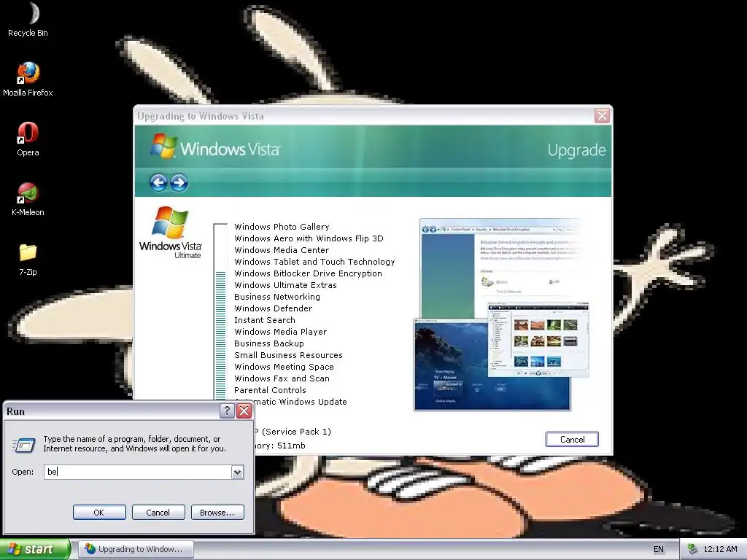Viewport: 747px width, 560px height.
Task: Click the '511mb' memory text
Action: click(x=291, y=446)
